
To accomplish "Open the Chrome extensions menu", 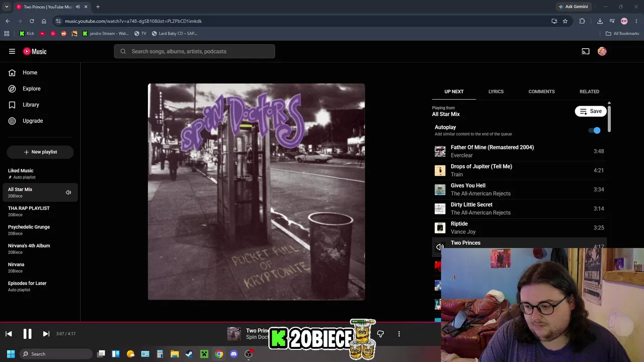I will 582,21.
